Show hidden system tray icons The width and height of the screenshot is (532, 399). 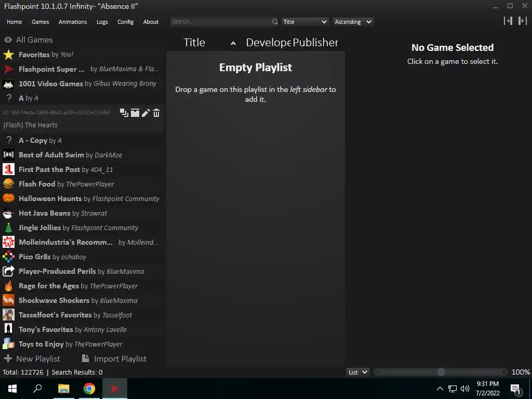pos(440,389)
